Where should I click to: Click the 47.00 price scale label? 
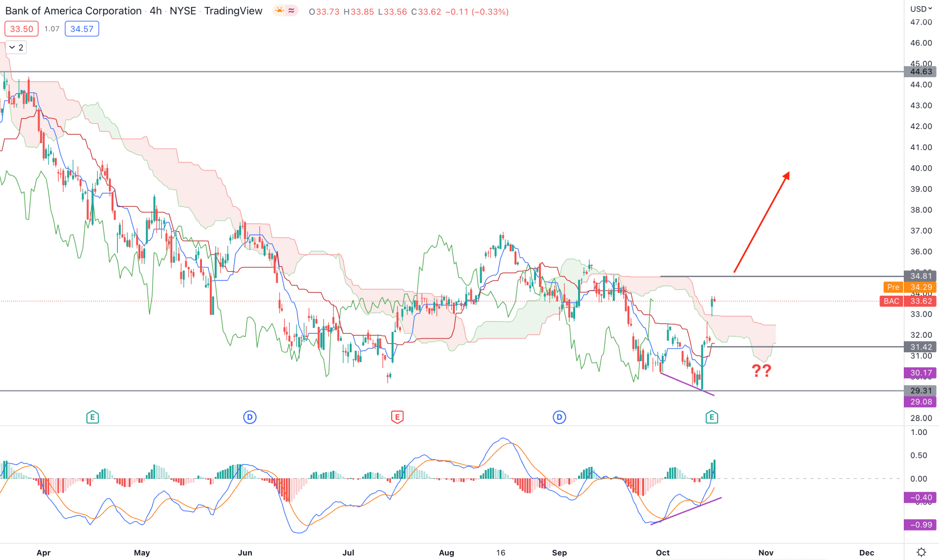click(921, 22)
